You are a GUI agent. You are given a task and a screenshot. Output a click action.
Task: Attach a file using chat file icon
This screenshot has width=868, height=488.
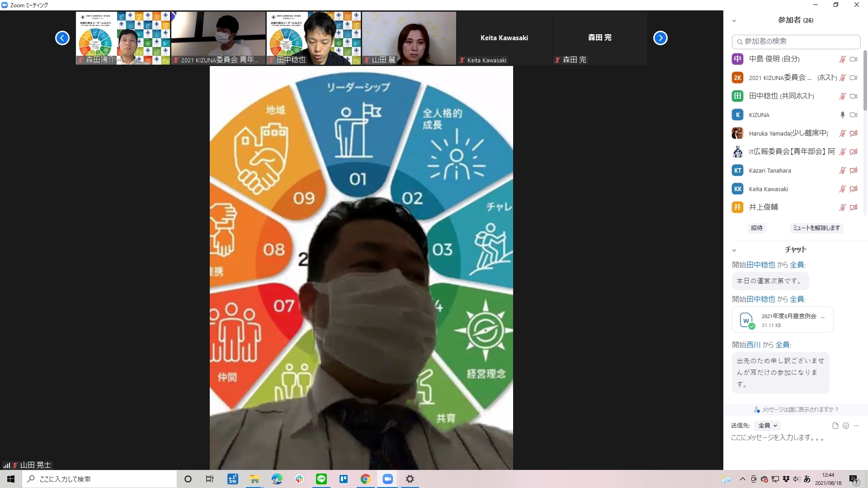pos(835,426)
